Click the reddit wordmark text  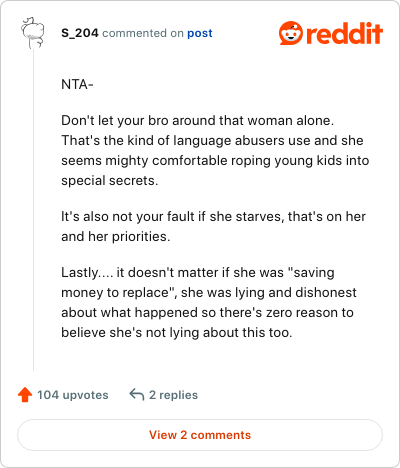coord(344,33)
